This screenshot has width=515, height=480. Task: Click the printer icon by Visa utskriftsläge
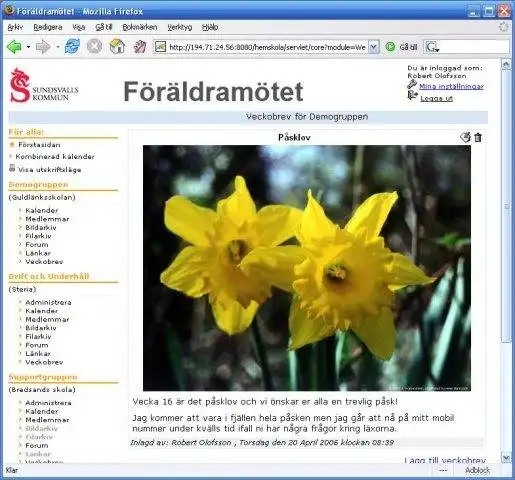12,168
